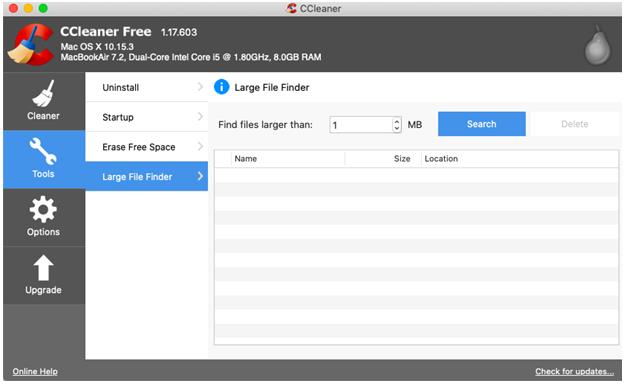Click the Piriform pear icon
The height and width of the screenshot is (384, 624).
pos(597,45)
